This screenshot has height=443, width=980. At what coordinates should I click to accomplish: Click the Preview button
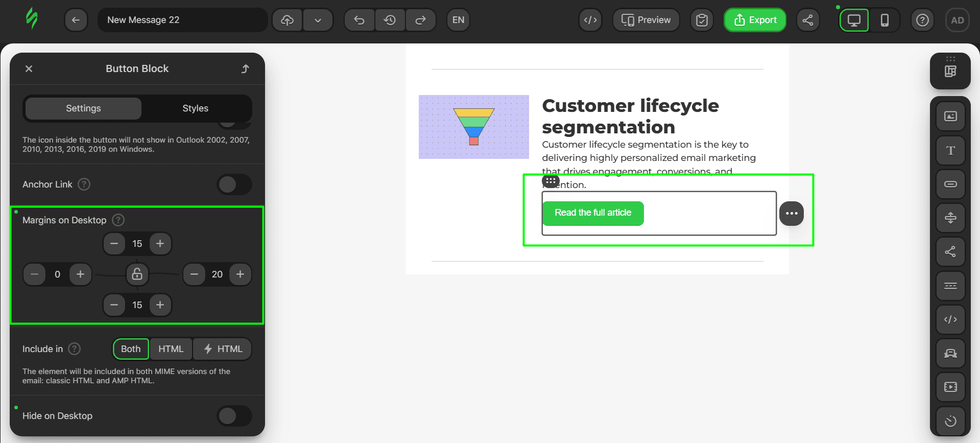(646, 20)
